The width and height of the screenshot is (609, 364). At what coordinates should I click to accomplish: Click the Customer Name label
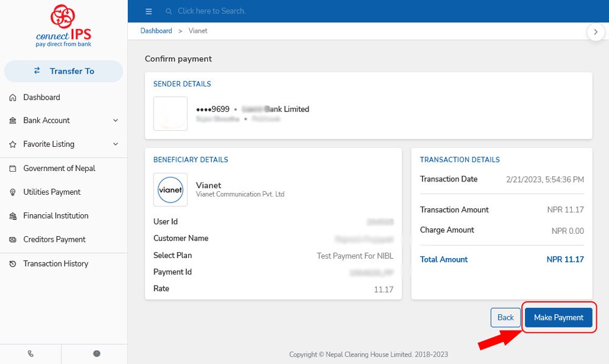[181, 238]
